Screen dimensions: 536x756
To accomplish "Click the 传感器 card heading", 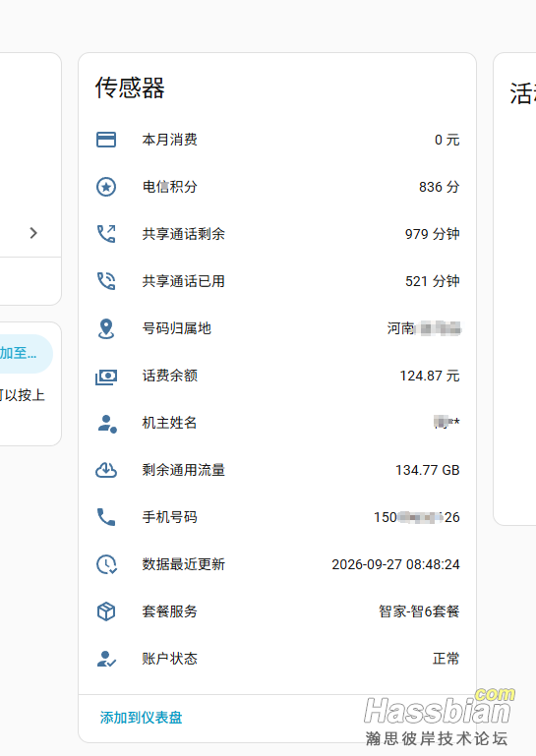I will [130, 87].
